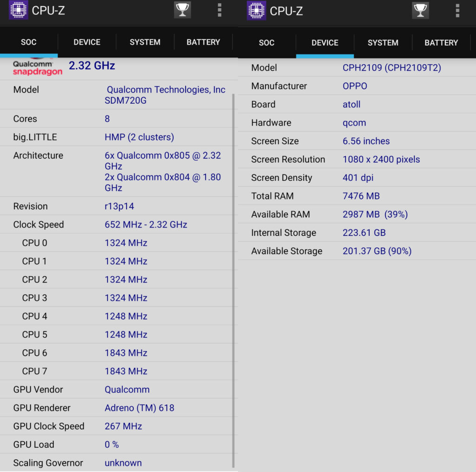
Task: Click the board value atoll
Action: pos(351,104)
